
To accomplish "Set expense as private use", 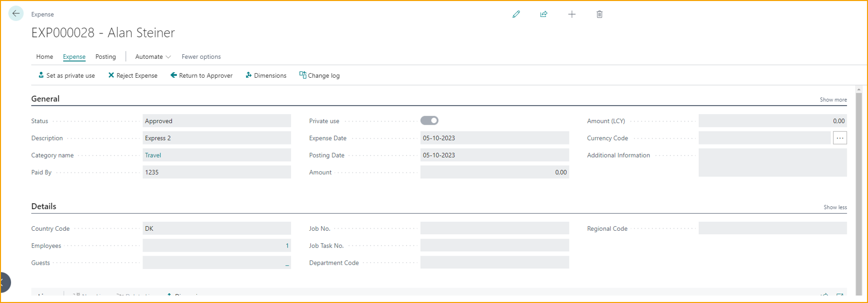I will 66,76.
